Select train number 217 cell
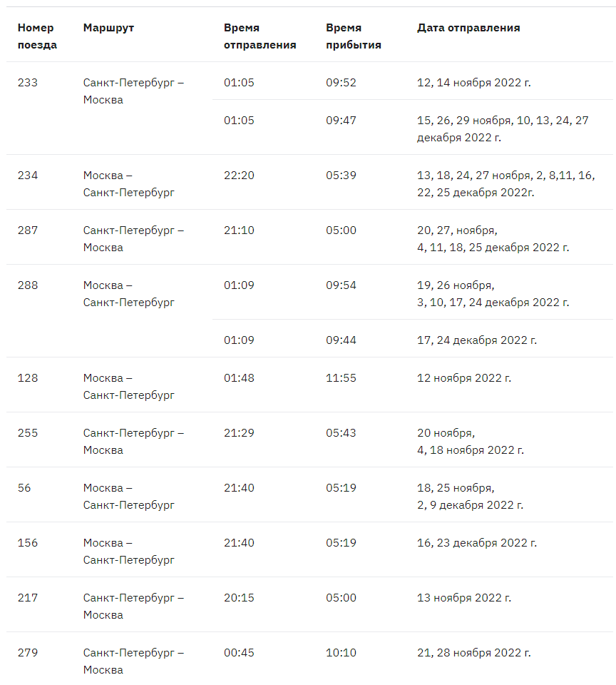Viewport: 616px width, 685px height. pos(28,598)
